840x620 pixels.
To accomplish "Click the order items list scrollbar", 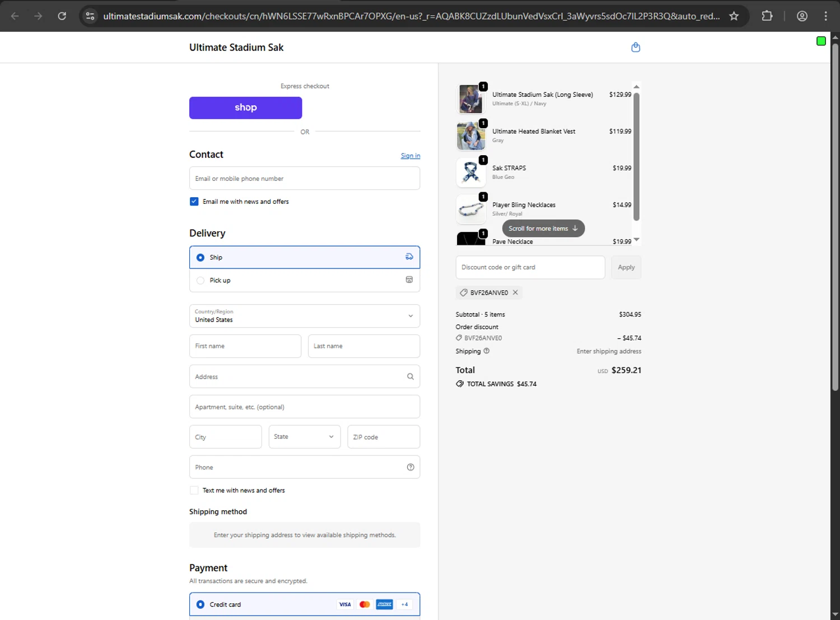I will tap(636, 157).
